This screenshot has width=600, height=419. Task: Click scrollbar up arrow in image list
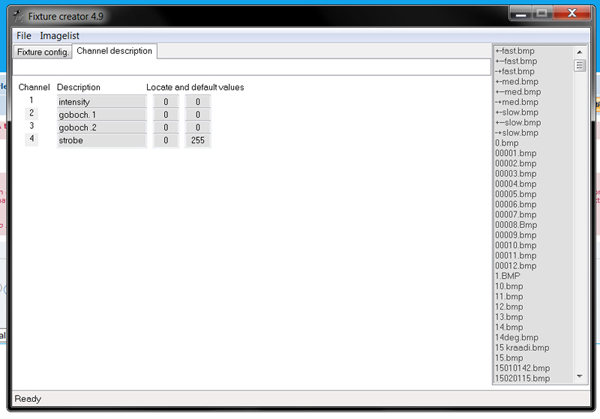click(579, 51)
